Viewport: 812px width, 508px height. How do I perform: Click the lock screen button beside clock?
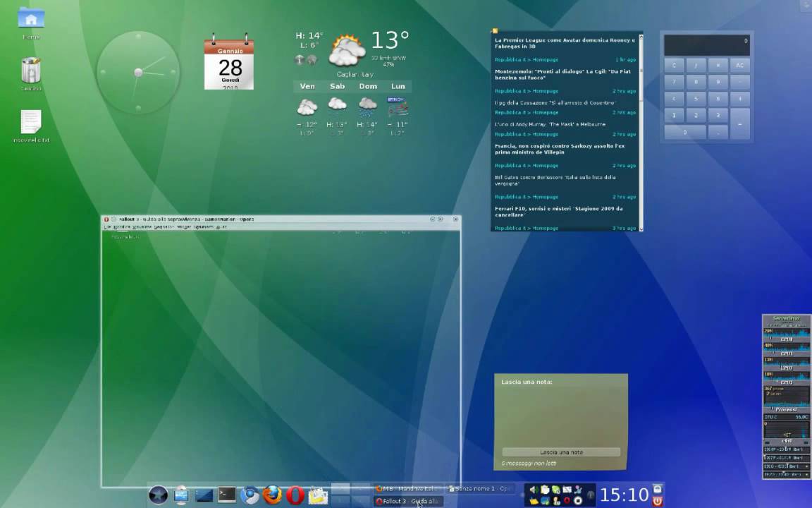click(x=657, y=489)
